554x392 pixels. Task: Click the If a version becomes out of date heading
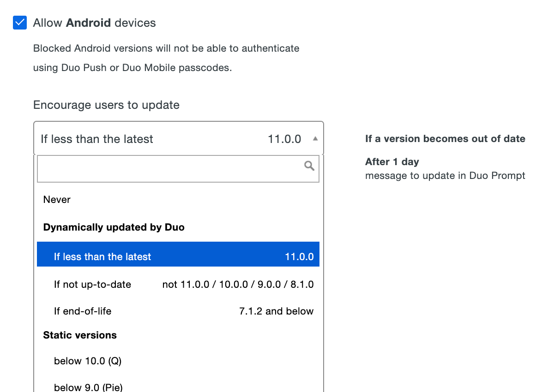(x=445, y=138)
